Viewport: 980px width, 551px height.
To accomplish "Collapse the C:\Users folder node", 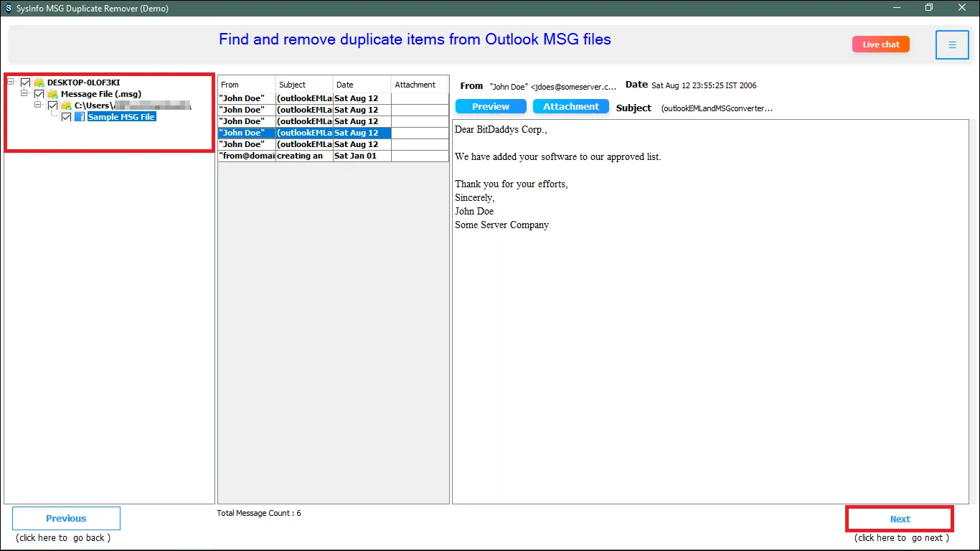I will (x=38, y=105).
